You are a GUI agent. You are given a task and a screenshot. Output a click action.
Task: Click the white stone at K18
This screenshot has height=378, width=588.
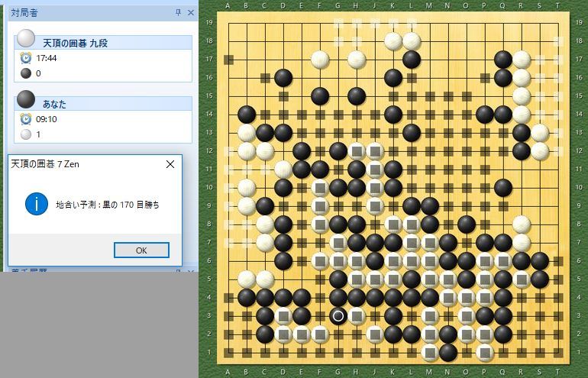393,41
